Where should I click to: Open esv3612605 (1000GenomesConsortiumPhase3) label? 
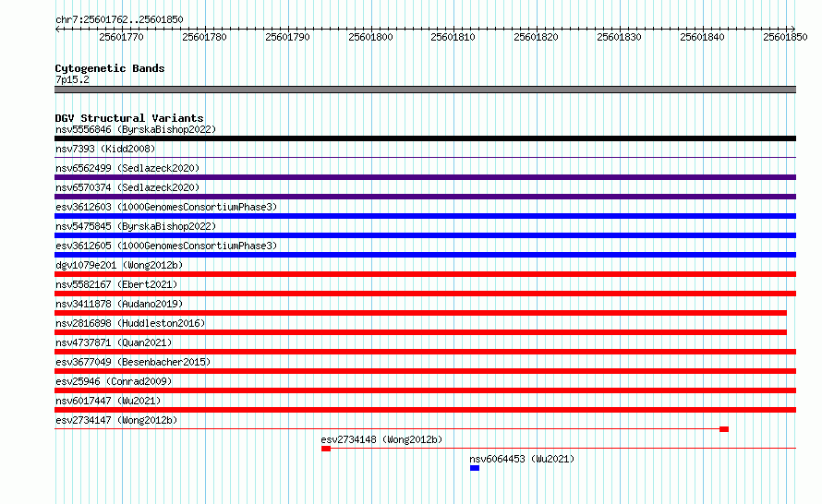point(166,246)
